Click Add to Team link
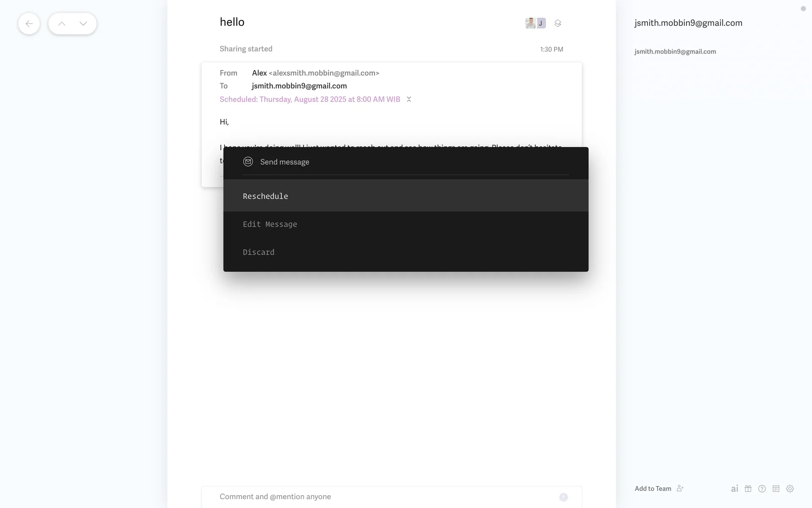Screen dimensions: 812x508 tap(653, 489)
